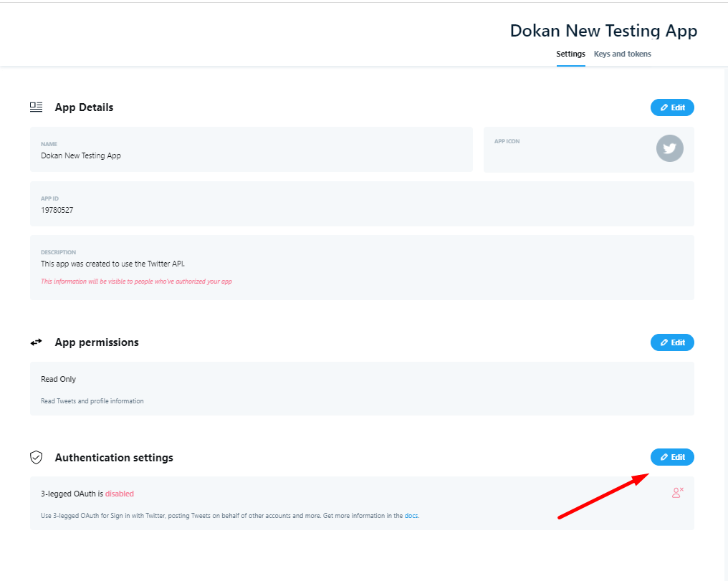Click the description text 'This app was created'

[x=112, y=264]
